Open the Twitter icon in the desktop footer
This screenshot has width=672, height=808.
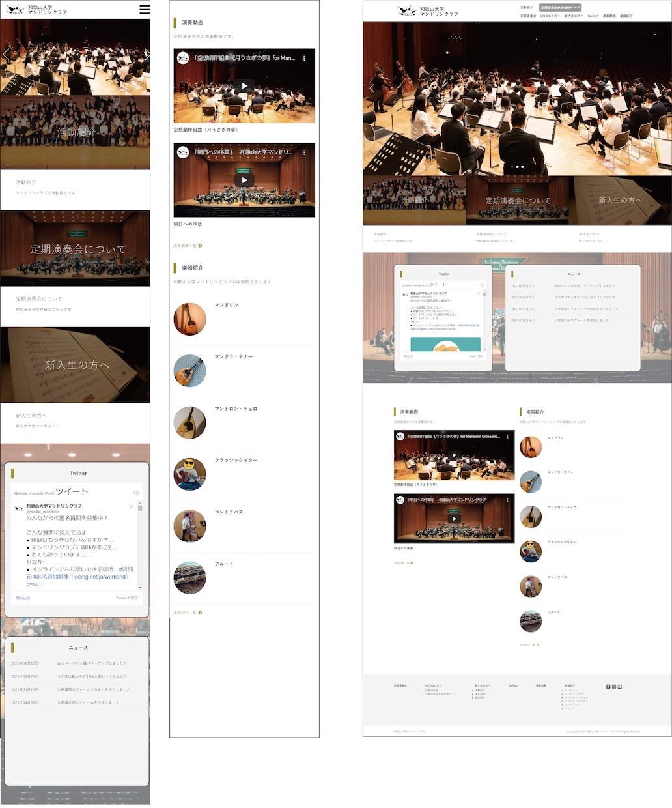coord(608,686)
